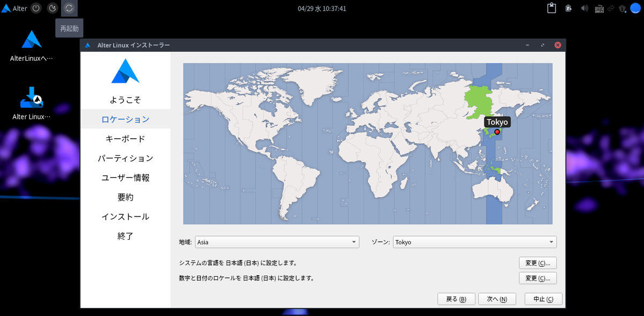Select インストール step in sidebar
Screen dimensions: 644x316
(125, 217)
